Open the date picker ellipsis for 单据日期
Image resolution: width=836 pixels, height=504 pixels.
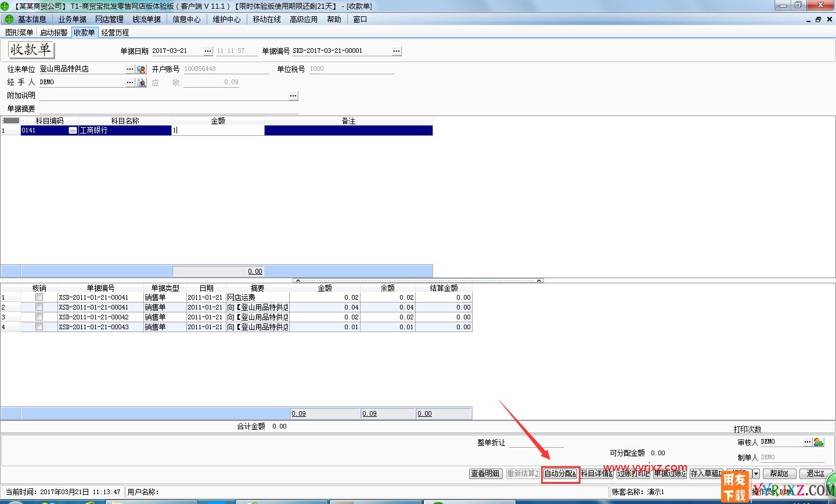(x=208, y=51)
